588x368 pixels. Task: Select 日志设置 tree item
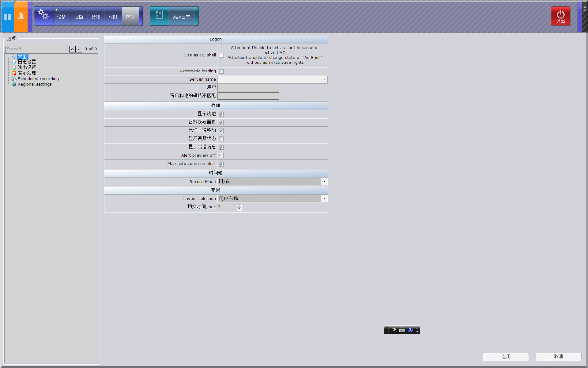(x=27, y=62)
